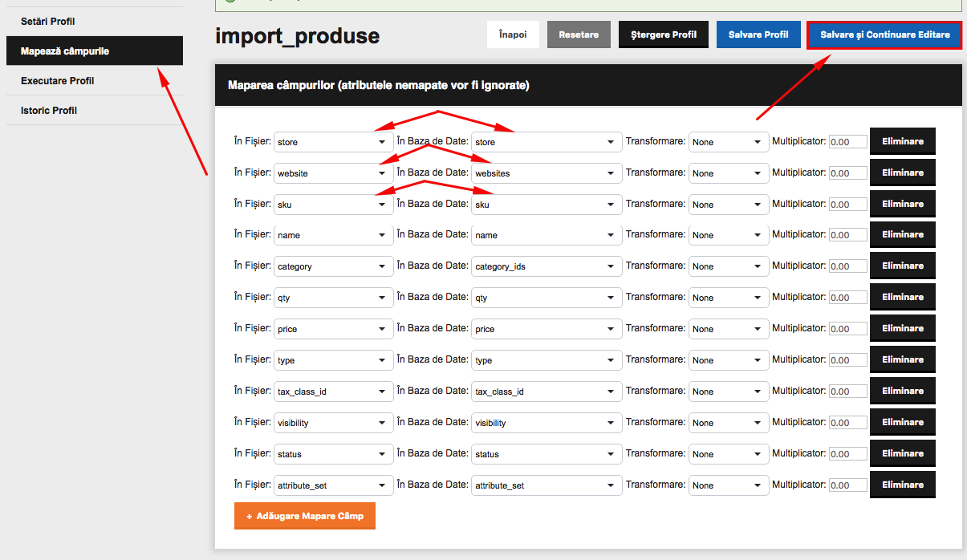Expand the În Fișier dropdown showing sku
This screenshot has width=967, height=560.
tap(334, 205)
